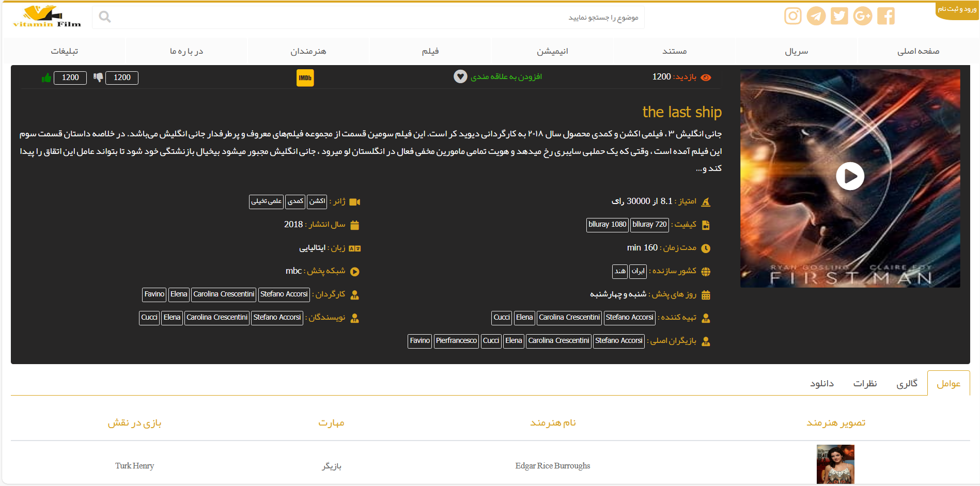
Task: Switch to the گالری tab
Action: tap(907, 383)
